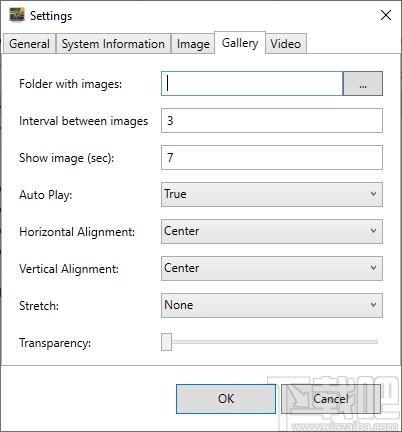The height and width of the screenshot is (432, 402).
Task: Click the Auto Play dropdown arrow chevron
Action: point(373,194)
